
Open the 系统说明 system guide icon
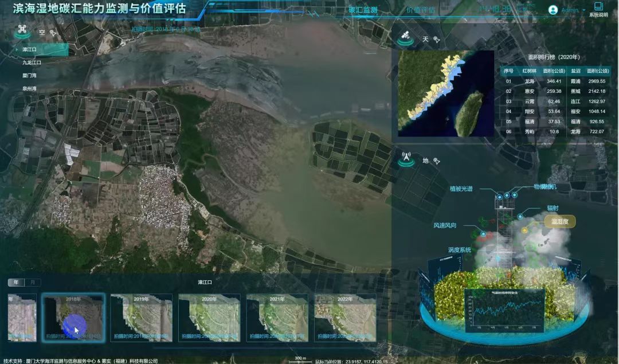coord(598,7)
